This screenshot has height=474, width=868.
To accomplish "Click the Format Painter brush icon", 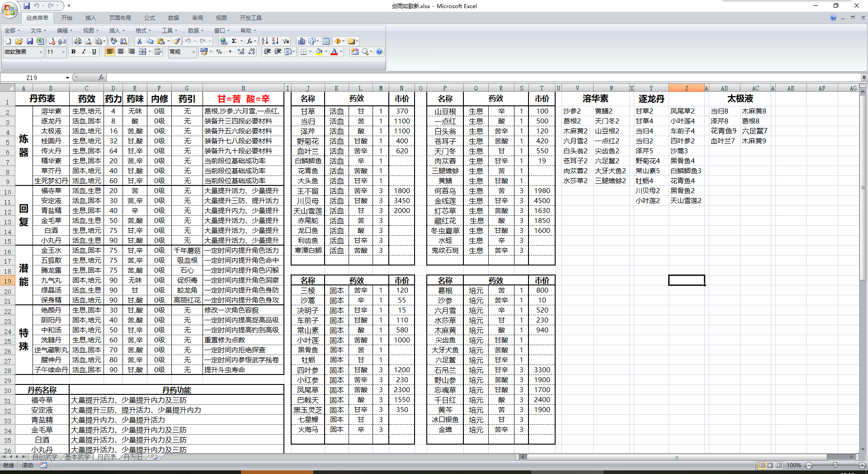I will (x=177, y=41).
